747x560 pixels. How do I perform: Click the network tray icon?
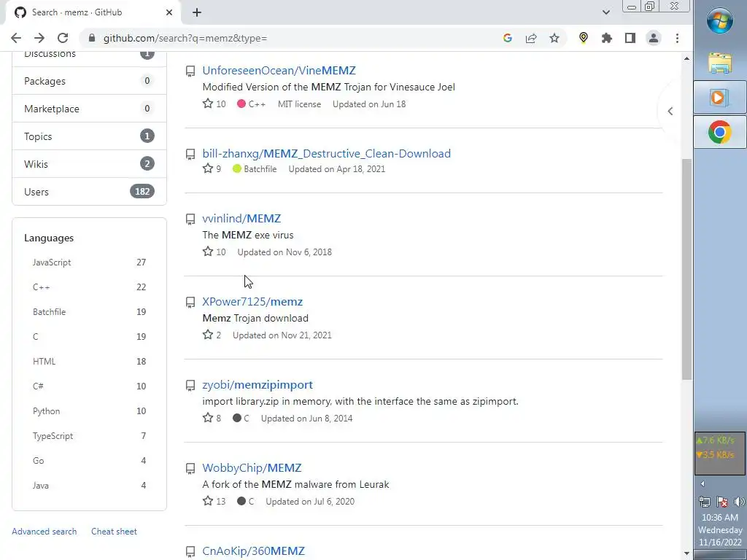click(705, 502)
